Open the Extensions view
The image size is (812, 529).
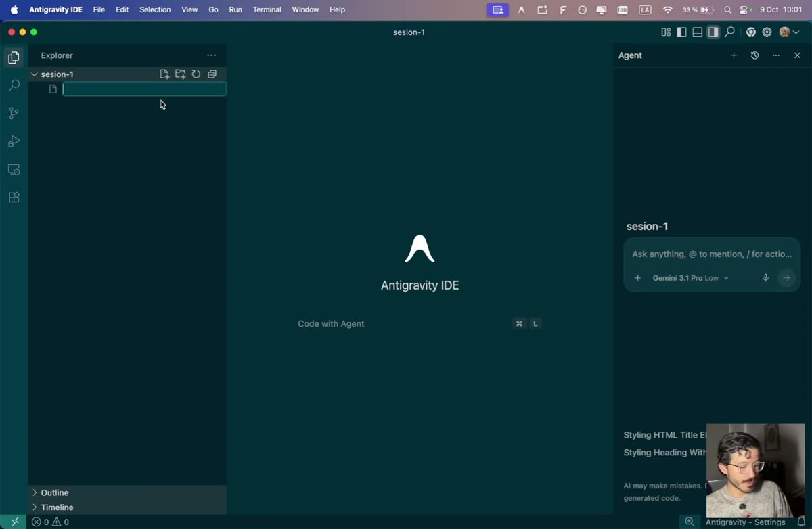[x=14, y=198]
